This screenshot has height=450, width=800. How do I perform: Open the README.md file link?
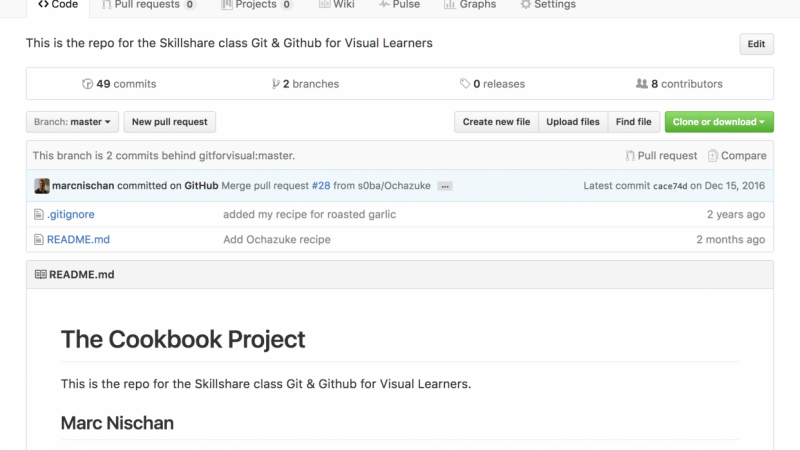78,239
